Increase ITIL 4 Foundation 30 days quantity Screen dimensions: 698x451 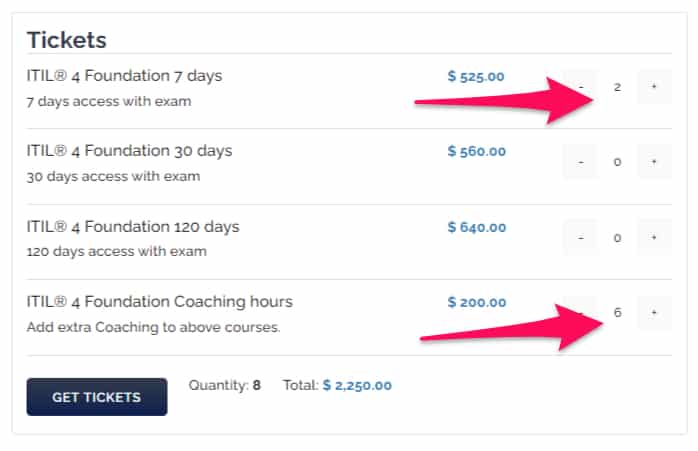pyautogui.click(x=654, y=161)
